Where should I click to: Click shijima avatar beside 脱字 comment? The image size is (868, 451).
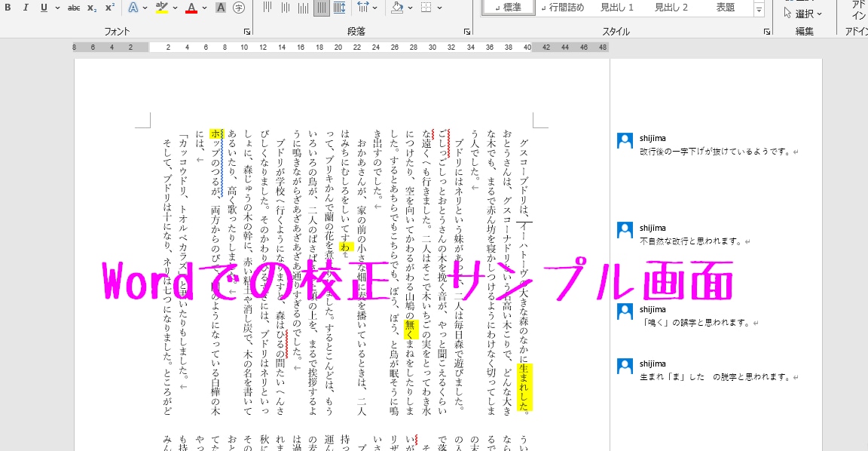click(625, 367)
